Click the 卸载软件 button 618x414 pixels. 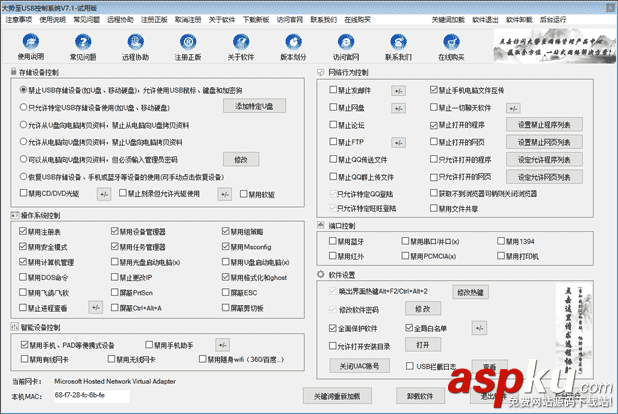421,396
